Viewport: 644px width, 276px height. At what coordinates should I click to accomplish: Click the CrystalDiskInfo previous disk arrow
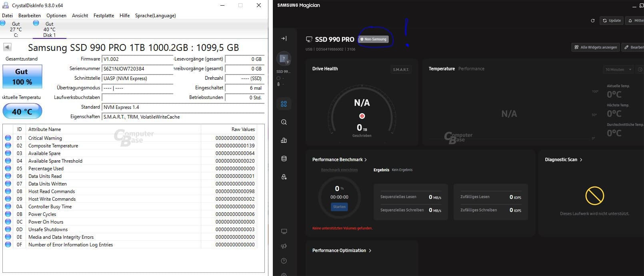7,47
